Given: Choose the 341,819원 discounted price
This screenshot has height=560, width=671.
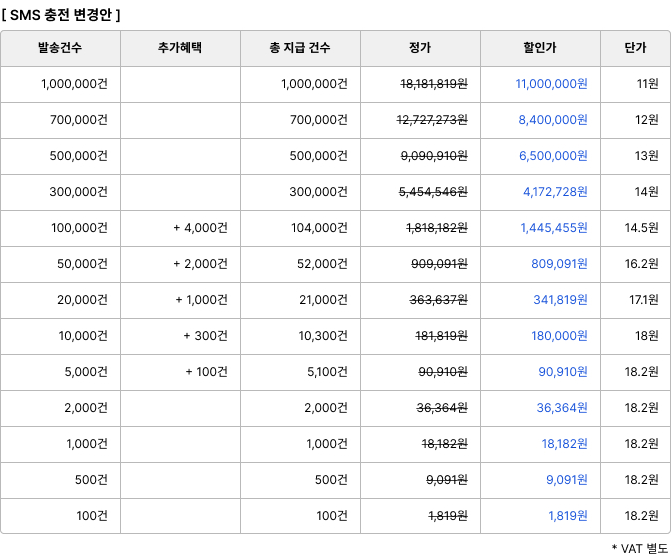Looking at the screenshot, I should 560,300.
